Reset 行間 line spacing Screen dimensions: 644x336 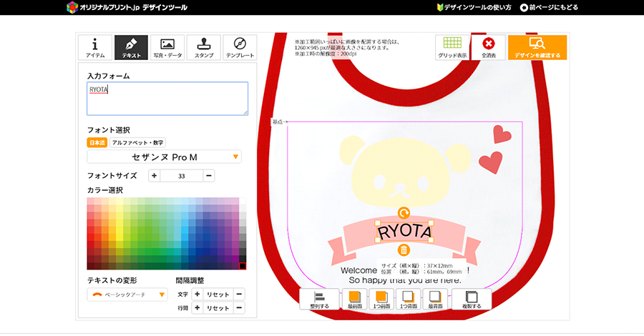click(x=218, y=307)
